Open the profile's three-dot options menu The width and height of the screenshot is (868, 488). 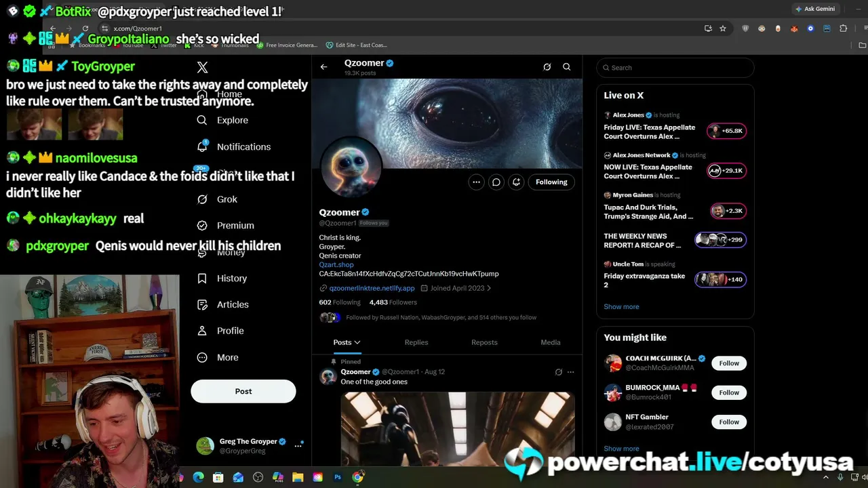click(477, 182)
